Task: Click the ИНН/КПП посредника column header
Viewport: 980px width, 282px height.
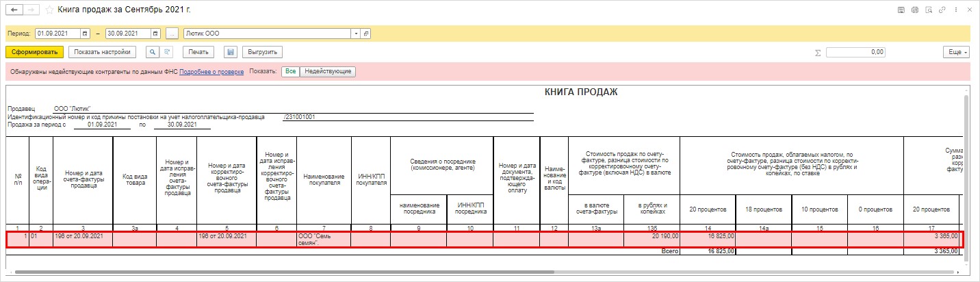Action: pyautogui.click(x=469, y=209)
